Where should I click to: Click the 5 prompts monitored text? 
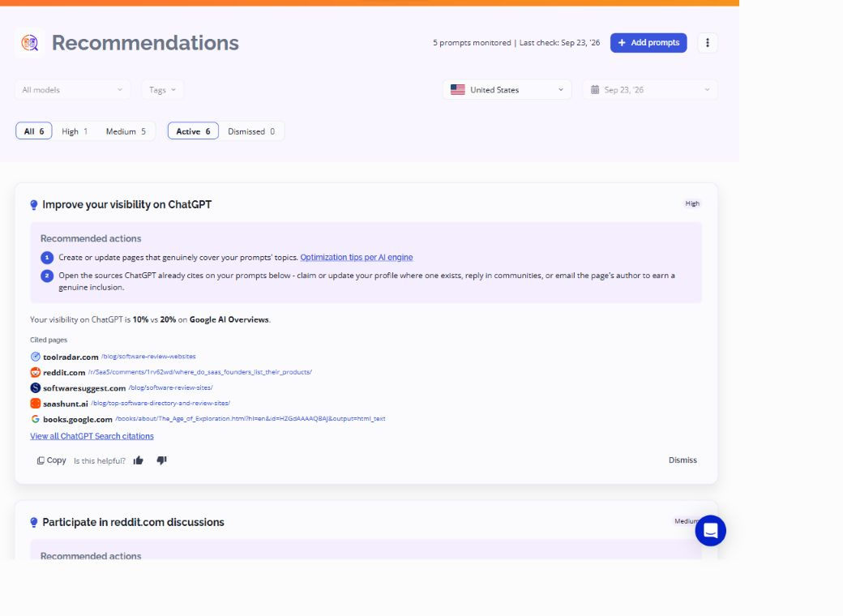click(472, 42)
